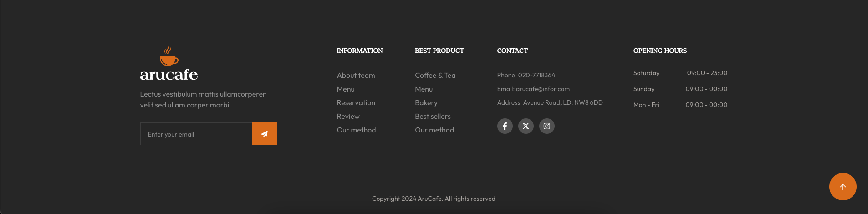The width and height of the screenshot is (868, 214).
Task: Click the Instagram social icon
Action: [x=546, y=126]
